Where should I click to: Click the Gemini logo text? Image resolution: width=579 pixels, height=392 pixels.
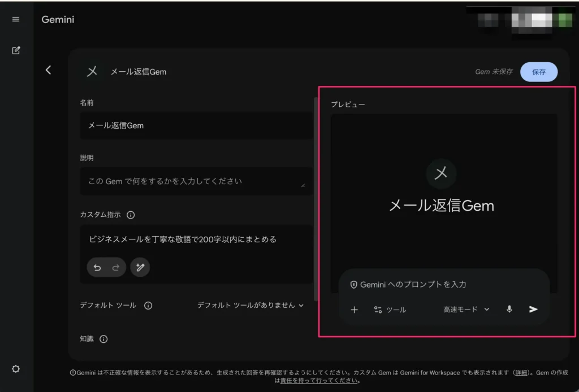pos(58,20)
